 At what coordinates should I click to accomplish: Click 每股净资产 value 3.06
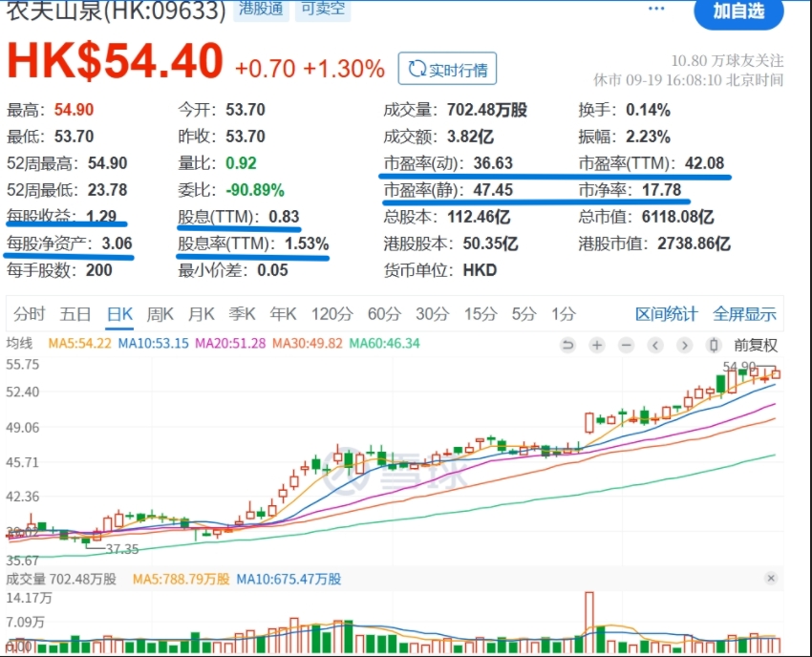118,244
